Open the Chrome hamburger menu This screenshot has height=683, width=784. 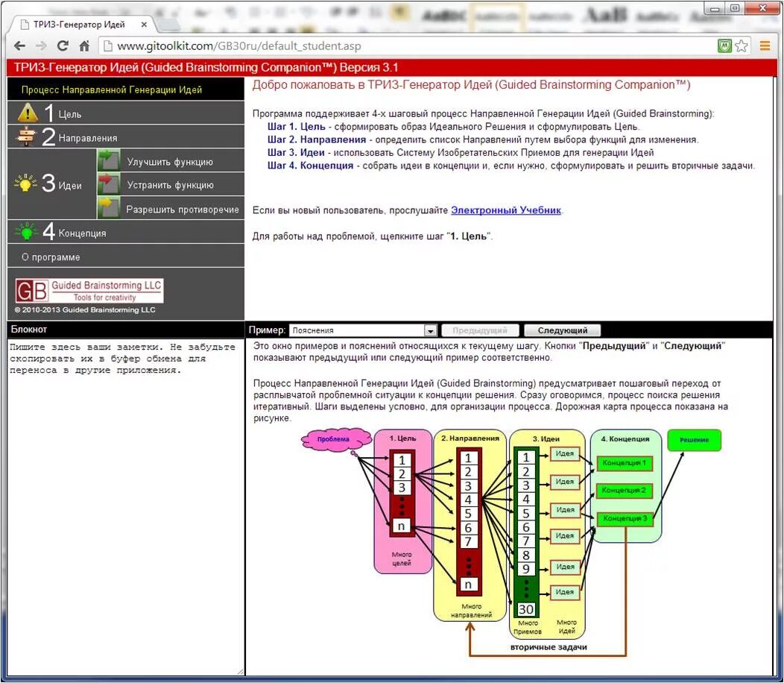765,46
